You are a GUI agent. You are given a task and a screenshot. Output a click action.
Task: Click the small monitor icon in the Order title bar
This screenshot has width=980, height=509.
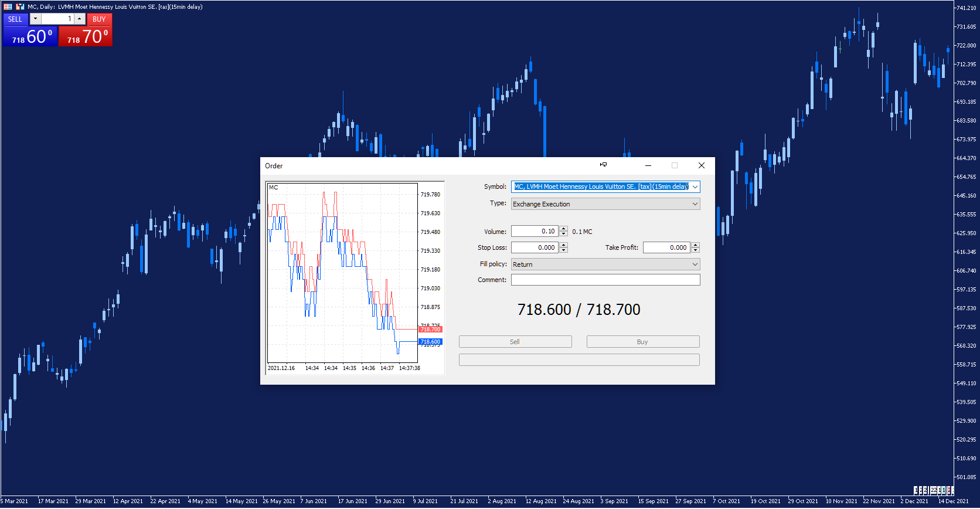tap(604, 165)
